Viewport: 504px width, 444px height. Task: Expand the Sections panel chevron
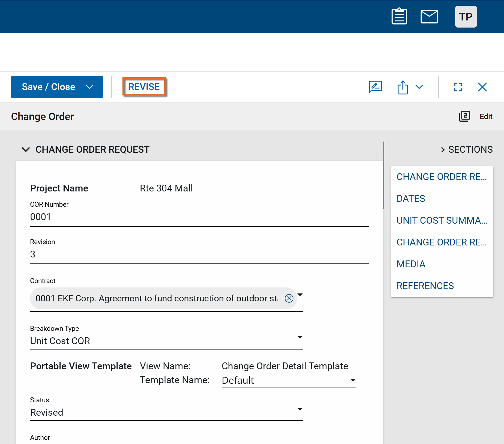coord(443,150)
